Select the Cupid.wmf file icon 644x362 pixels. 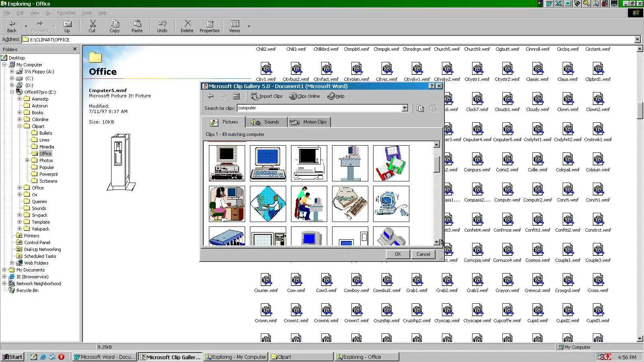coord(538,310)
